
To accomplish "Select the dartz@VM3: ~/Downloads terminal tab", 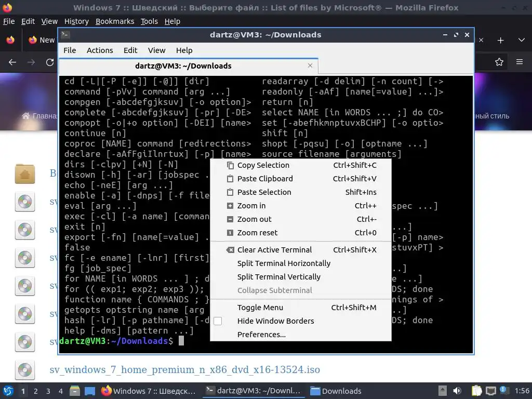I will 188,66.
